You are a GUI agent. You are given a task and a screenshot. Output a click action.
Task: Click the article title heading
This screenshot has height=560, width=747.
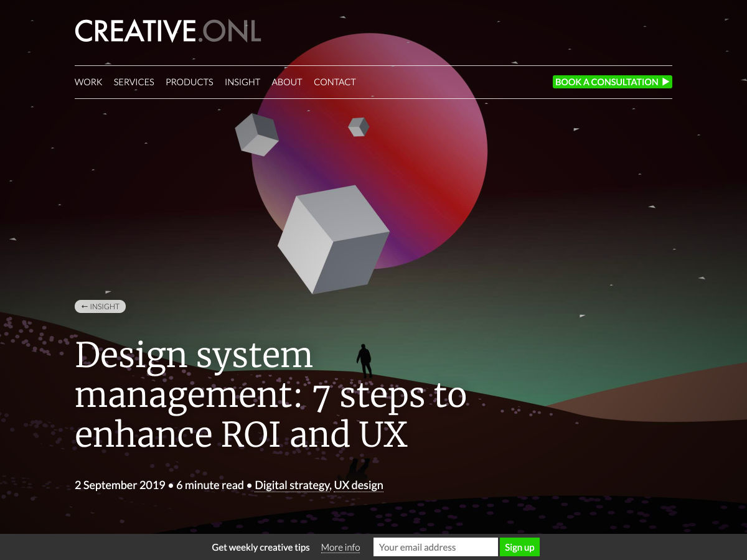click(271, 394)
